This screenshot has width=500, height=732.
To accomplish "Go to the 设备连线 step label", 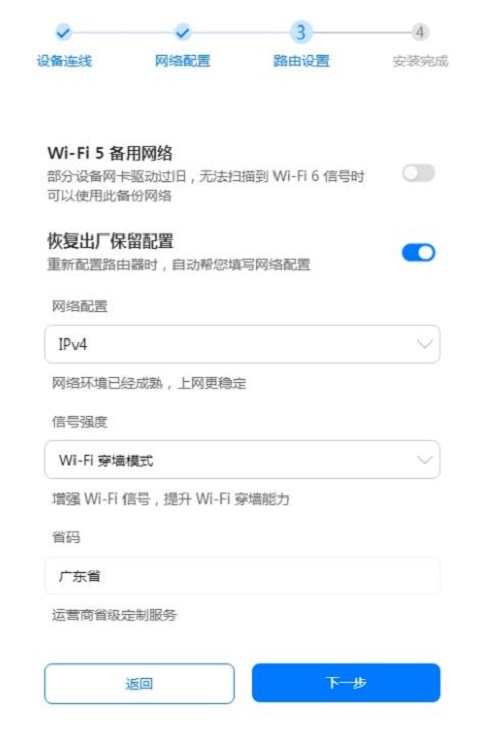I will (x=64, y=61).
